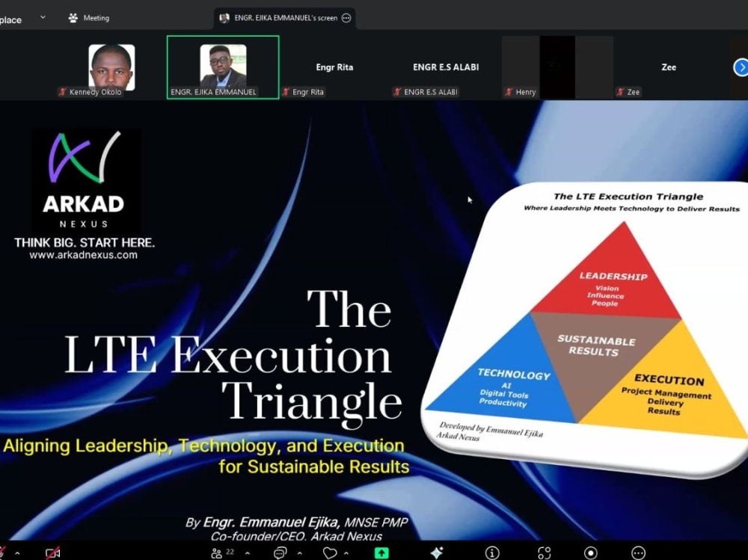This screenshot has width=748, height=560.
Task: Open the Apps icon in toolbar
Action: pyautogui.click(x=545, y=553)
